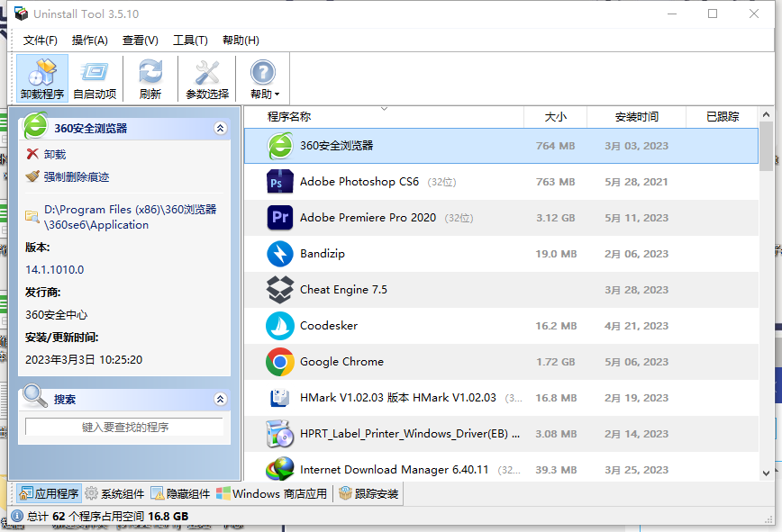The width and height of the screenshot is (782, 532).
Task: Open the 跟踪安装 tab
Action: (x=368, y=493)
